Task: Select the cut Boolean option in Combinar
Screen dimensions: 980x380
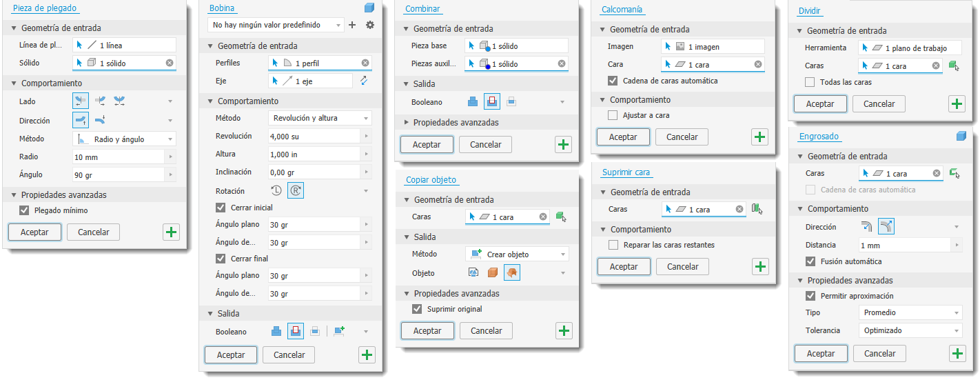Action: click(491, 101)
